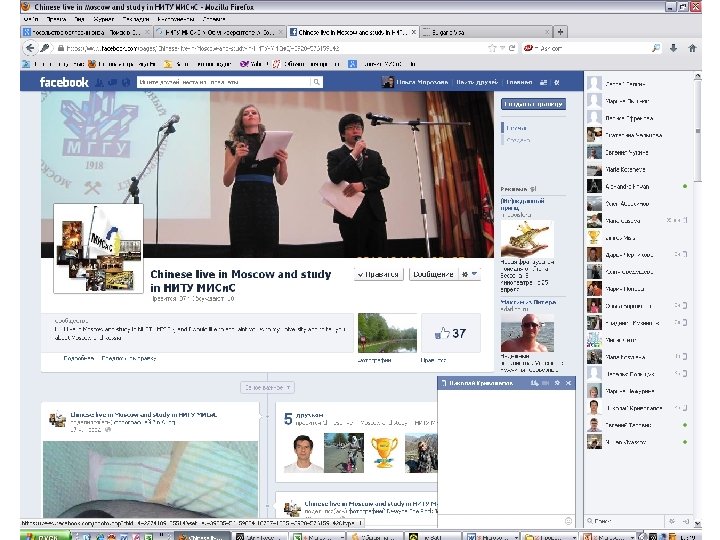Switch to the first browser tab

tap(86, 32)
